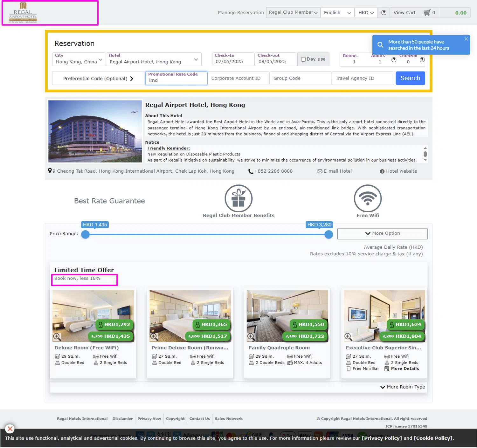Open the E-mail Hotel link

pyautogui.click(x=337, y=171)
